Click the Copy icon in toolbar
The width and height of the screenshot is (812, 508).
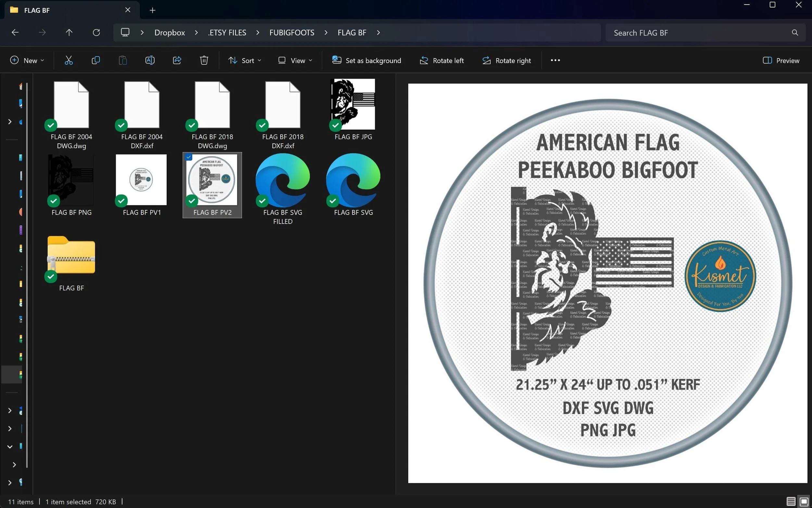[x=96, y=60]
